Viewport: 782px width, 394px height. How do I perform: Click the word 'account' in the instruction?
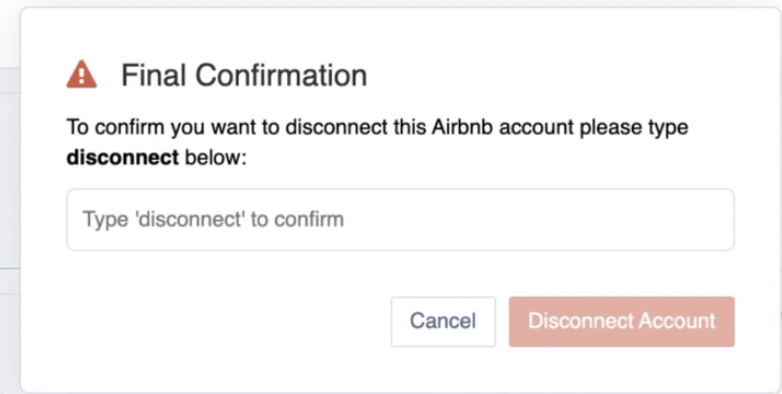(536, 127)
